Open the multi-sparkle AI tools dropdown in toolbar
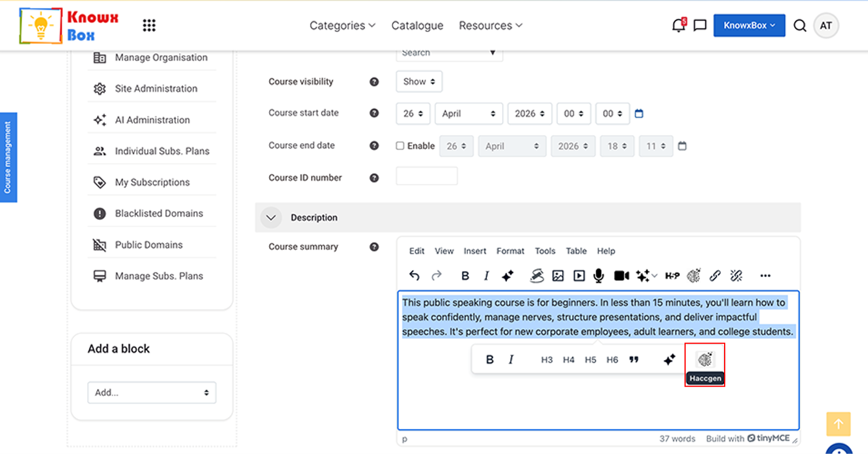868x454 pixels. (647, 276)
